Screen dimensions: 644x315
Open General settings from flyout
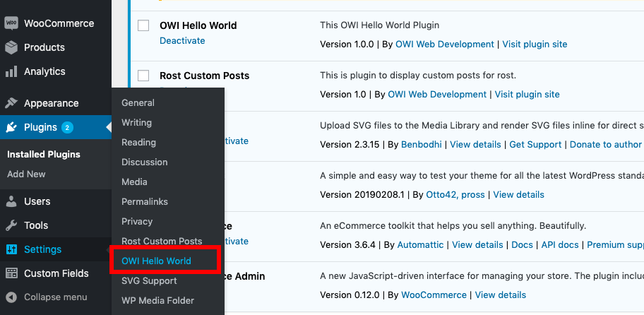pyautogui.click(x=138, y=102)
